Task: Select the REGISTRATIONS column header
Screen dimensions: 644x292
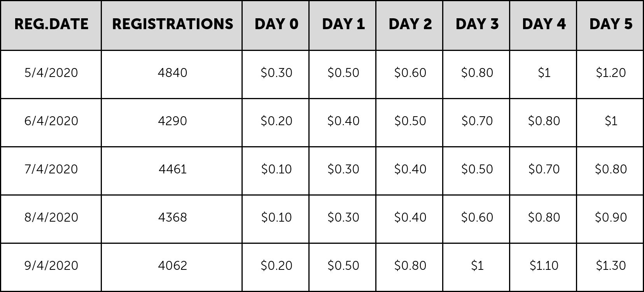Action: (x=172, y=25)
